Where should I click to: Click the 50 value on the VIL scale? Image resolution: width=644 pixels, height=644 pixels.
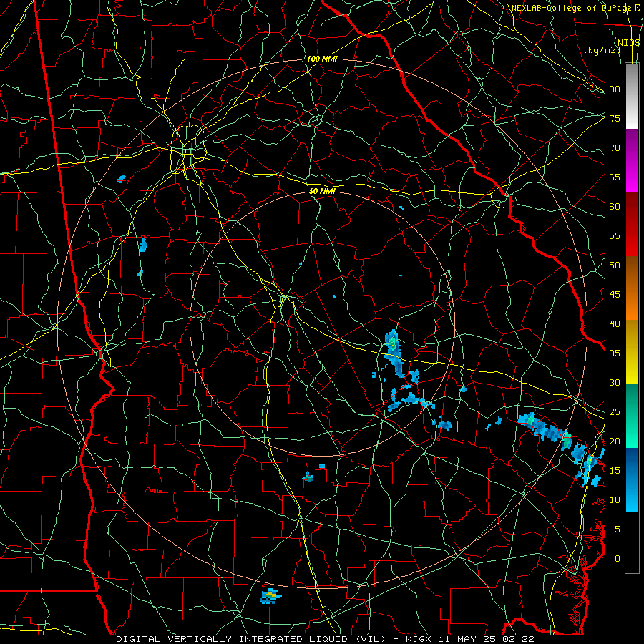click(x=615, y=265)
